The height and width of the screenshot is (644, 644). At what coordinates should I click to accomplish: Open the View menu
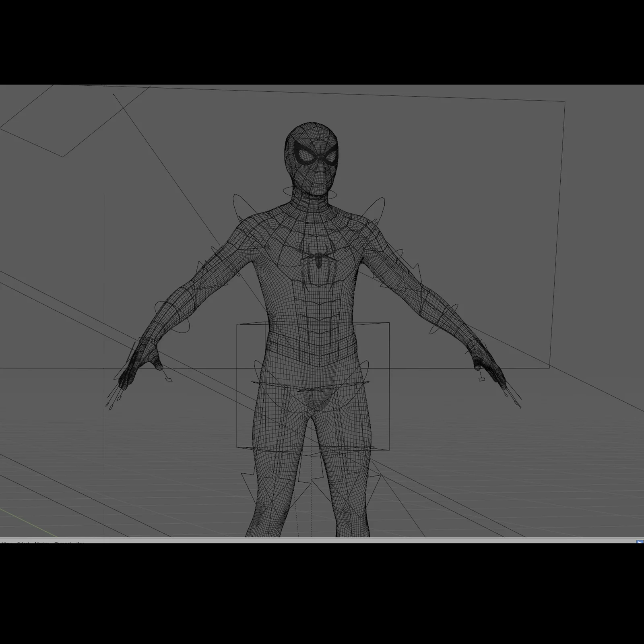(6, 543)
